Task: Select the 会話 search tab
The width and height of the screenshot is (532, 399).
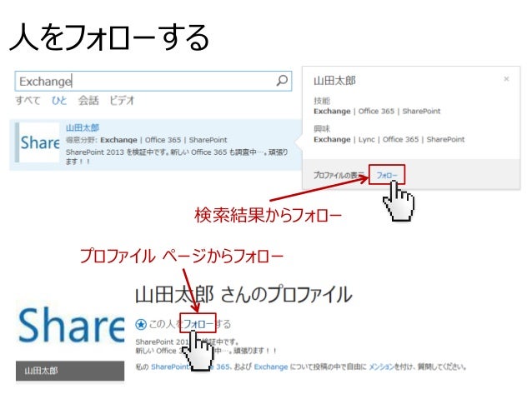Action: click(x=88, y=101)
